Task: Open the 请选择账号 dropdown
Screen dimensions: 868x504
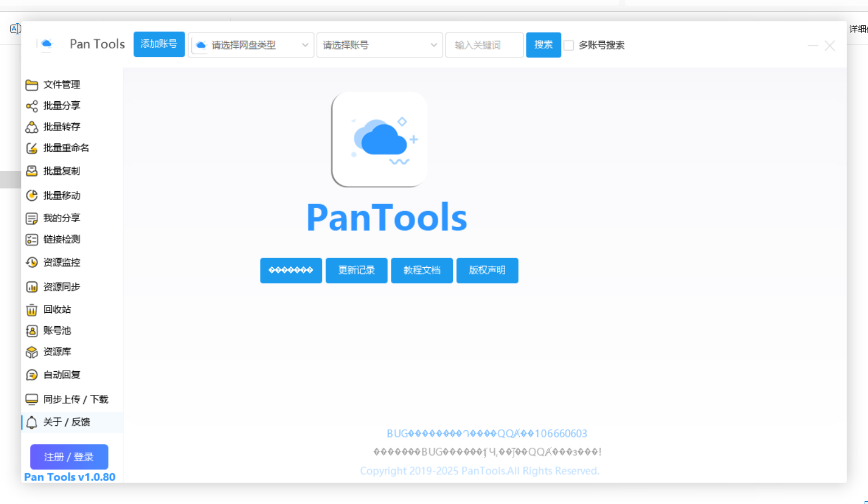Action: click(380, 45)
